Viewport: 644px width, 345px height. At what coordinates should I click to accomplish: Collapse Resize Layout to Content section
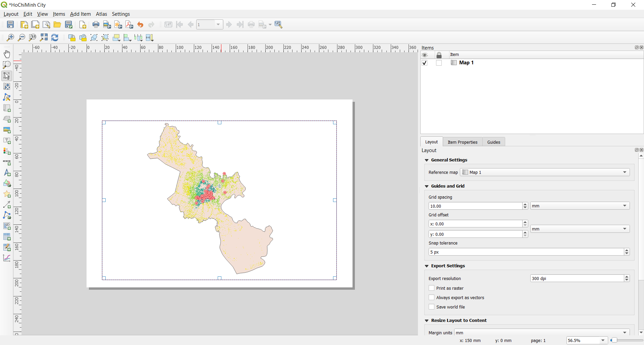[427, 321]
